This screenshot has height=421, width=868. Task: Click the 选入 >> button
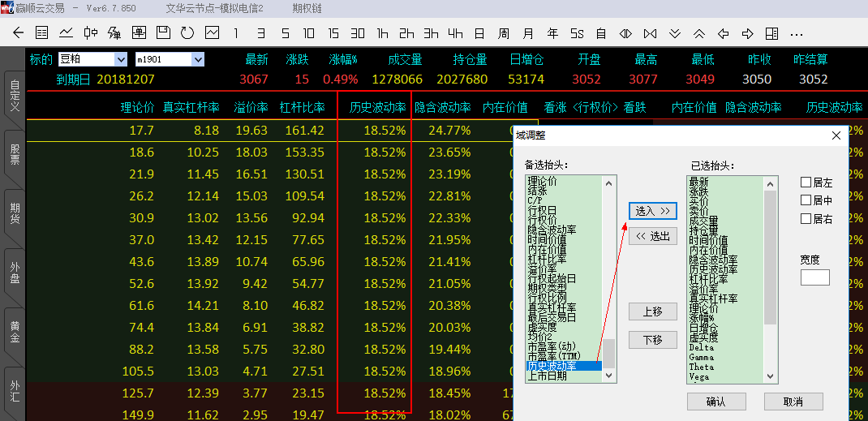click(x=653, y=210)
